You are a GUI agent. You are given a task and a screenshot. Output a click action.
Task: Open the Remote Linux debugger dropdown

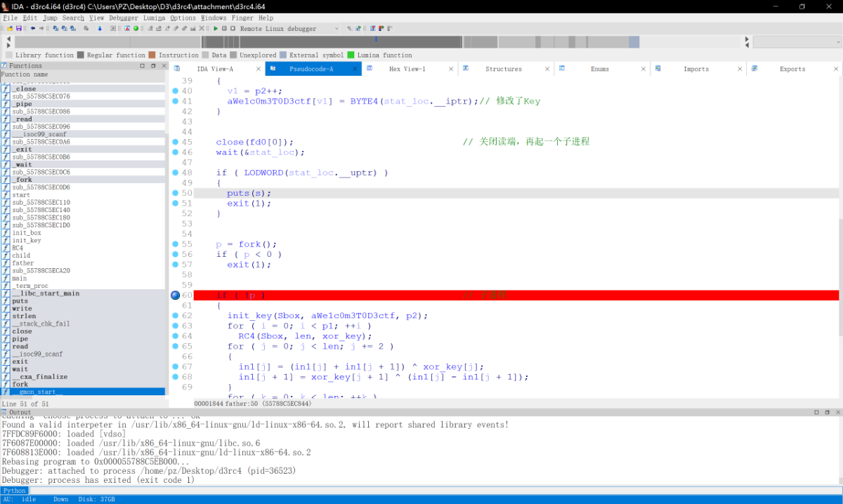click(x=336, y=29)
